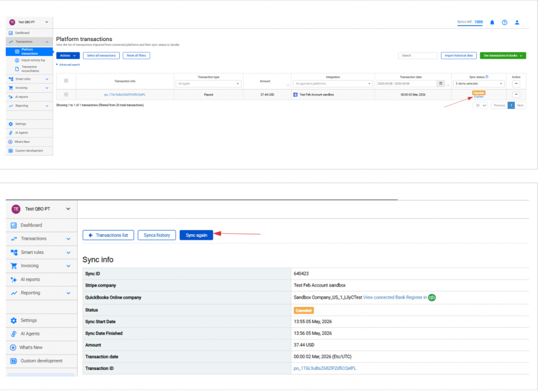This screenshot has height=392, width=538.
Task: Click Sync again button
Action: 196,236
